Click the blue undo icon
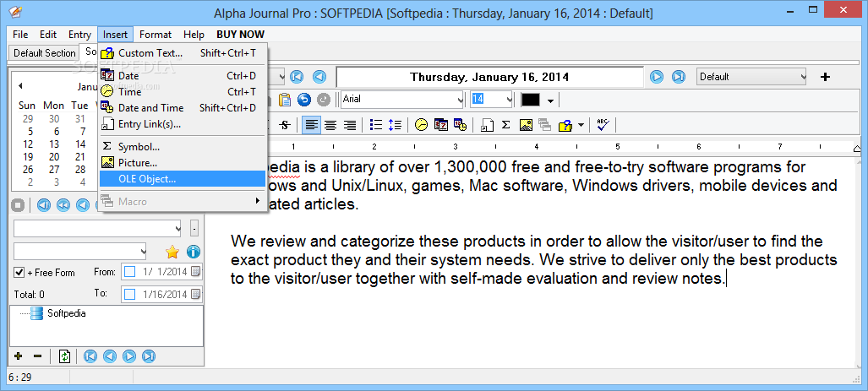The height and width of the screenshot is (391, 868). (x=304, y=100)
